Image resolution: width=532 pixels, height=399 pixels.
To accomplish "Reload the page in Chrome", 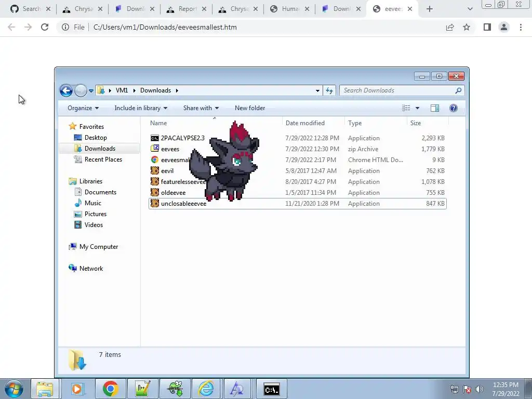I will coord(45,27).
